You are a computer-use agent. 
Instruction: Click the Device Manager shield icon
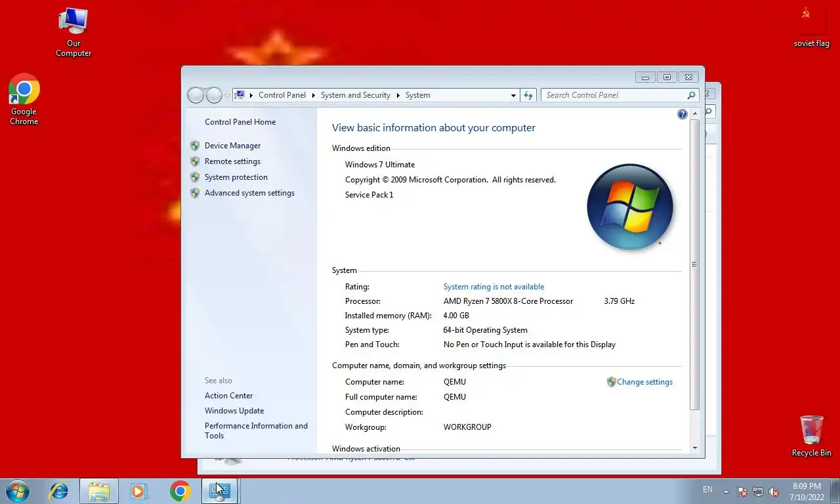195,146
